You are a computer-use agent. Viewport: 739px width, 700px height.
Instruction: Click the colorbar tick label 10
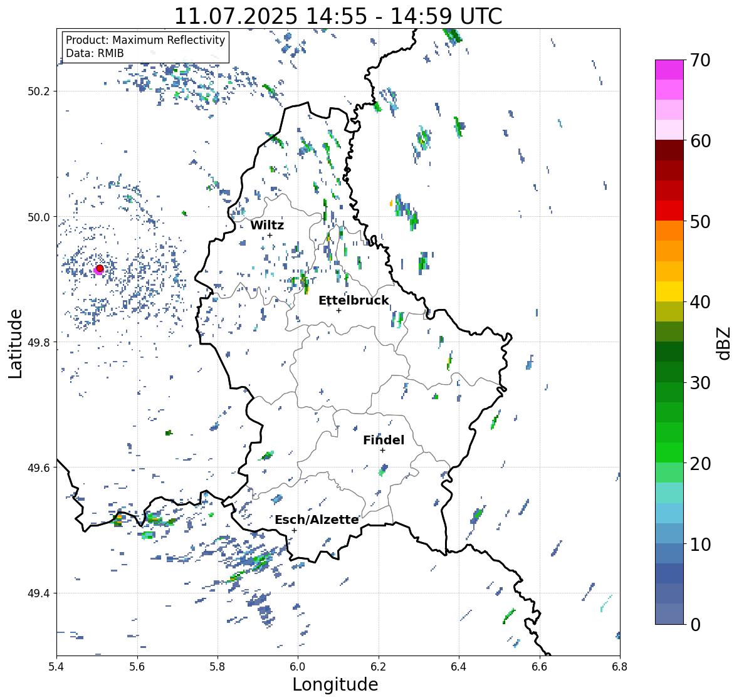pos(700,544)
